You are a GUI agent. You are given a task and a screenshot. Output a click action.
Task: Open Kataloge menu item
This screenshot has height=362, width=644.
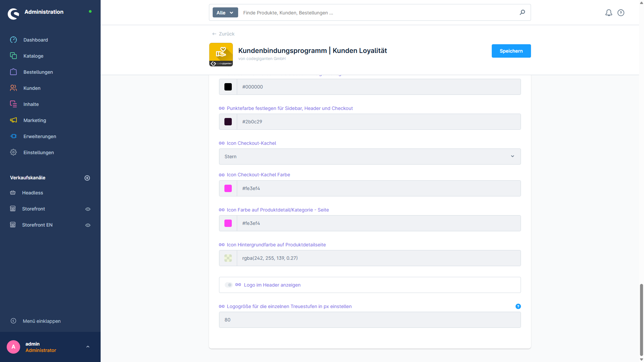[x=34, y=56]
